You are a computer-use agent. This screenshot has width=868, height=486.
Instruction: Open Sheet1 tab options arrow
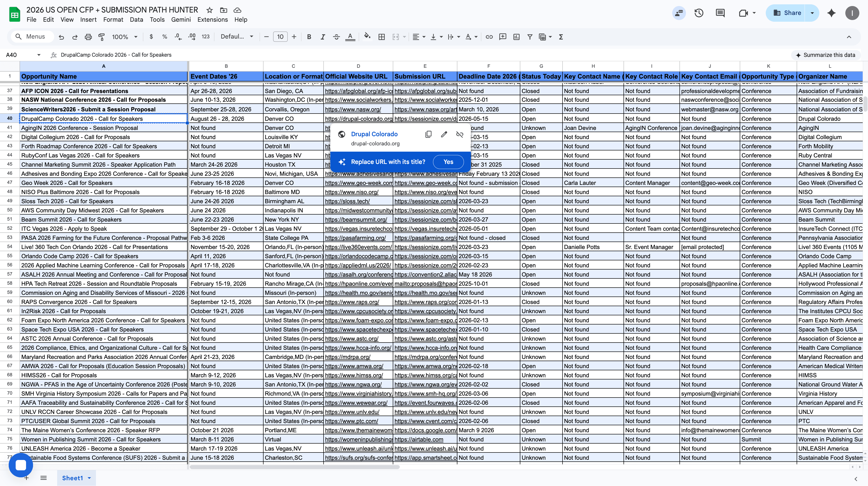click(89, 478)
